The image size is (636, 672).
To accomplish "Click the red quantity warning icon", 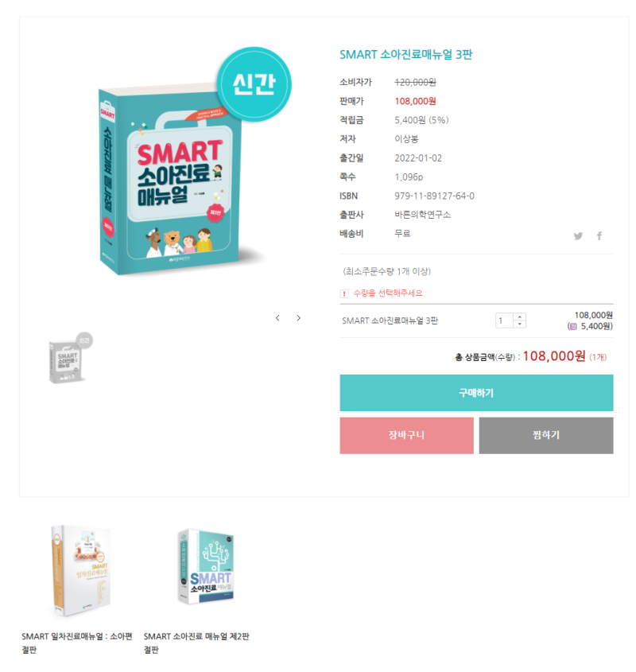I will pyautogui.click(x=343, y=293).
